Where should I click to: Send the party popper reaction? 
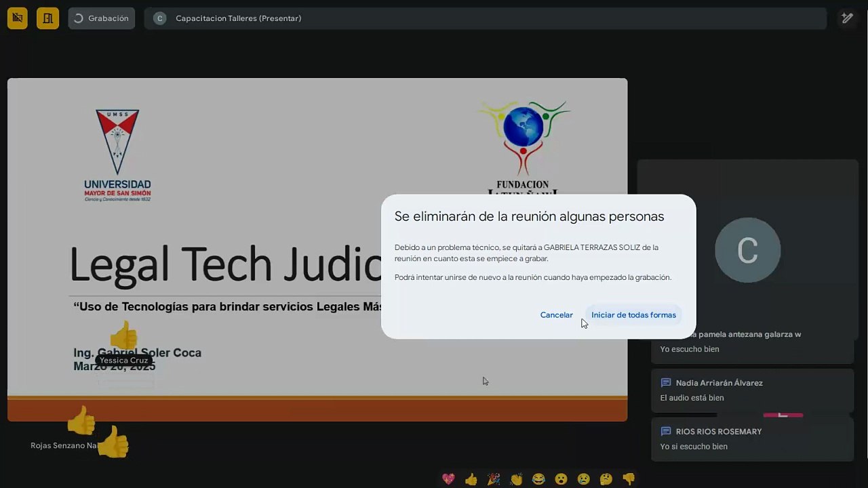point(494,479)
